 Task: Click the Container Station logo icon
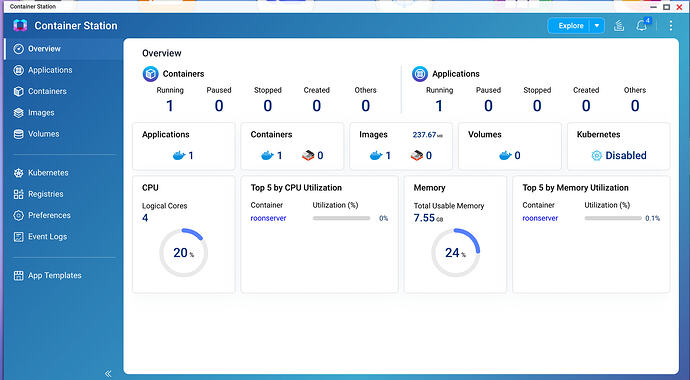pyautogui.click(x=20, y=26)
